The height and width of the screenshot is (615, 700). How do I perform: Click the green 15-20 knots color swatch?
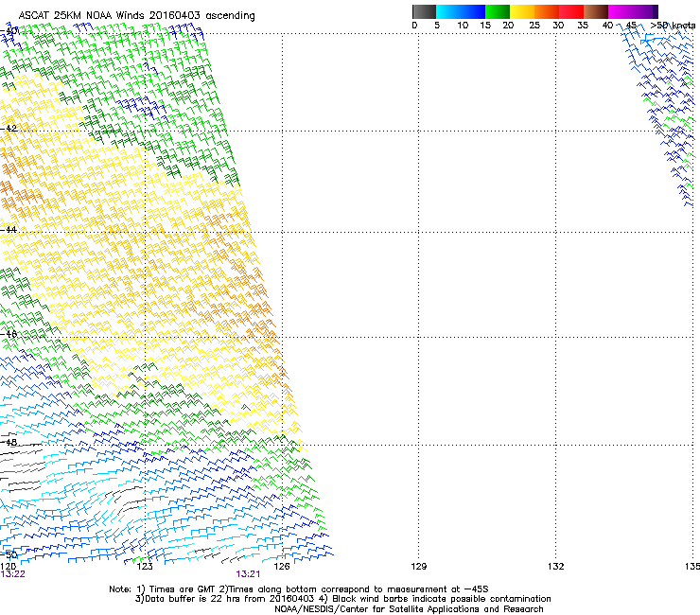point(498,11)
